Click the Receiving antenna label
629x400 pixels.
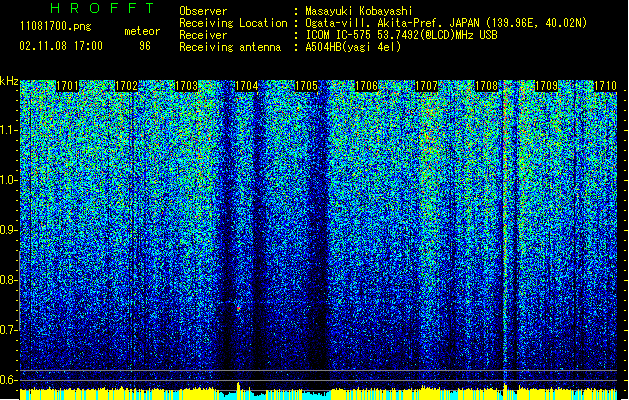point(230,47)
